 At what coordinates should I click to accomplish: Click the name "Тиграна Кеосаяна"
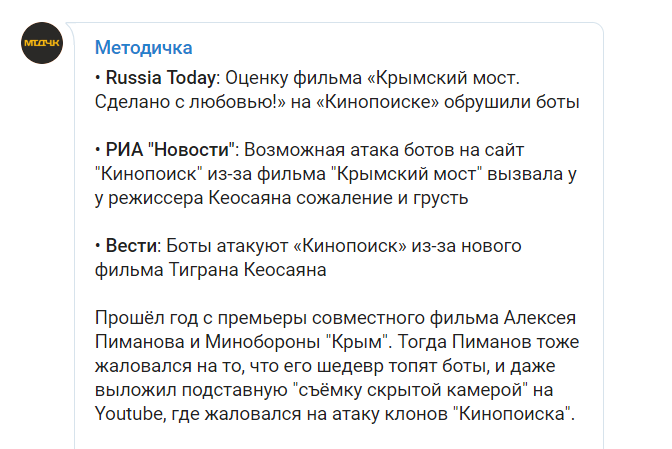coord(247,270)
